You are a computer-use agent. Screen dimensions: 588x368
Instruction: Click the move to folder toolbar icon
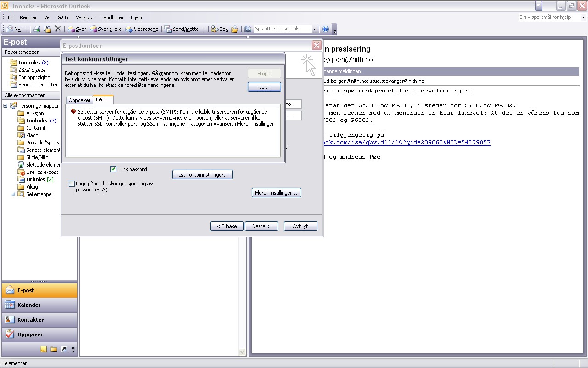click(x=47, y=29)
